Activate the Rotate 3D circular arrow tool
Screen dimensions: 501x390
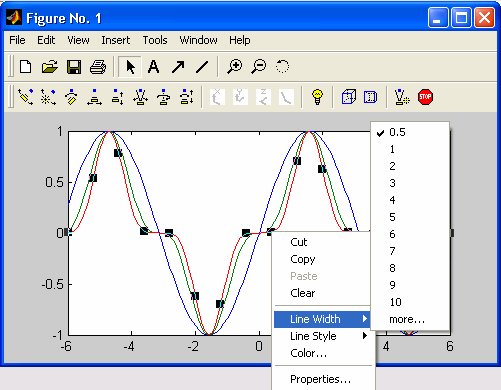[282, 66]
